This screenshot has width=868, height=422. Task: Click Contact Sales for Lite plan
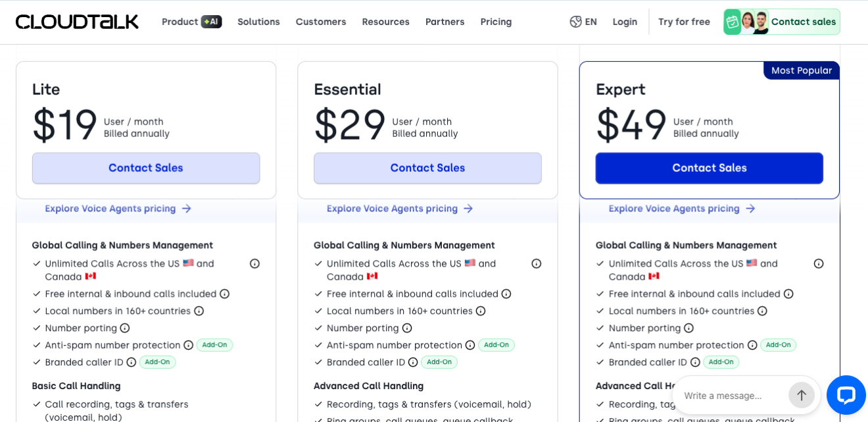pos(146,168)
